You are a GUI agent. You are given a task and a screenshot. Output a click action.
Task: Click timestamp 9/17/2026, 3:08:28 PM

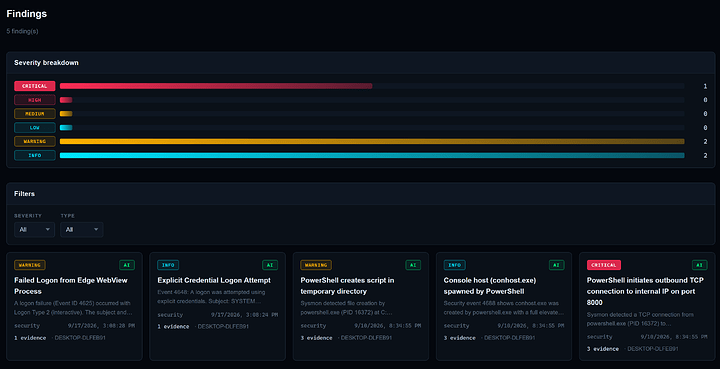pos(101,326)
